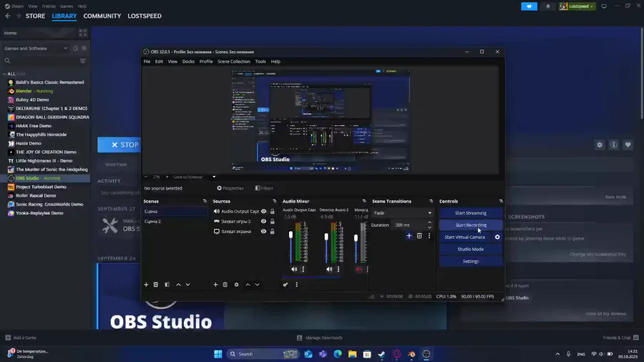Undock the Scenes panel
Image resolution: width=644 pixels, height=362 pixels.
(x=205, y=201)
